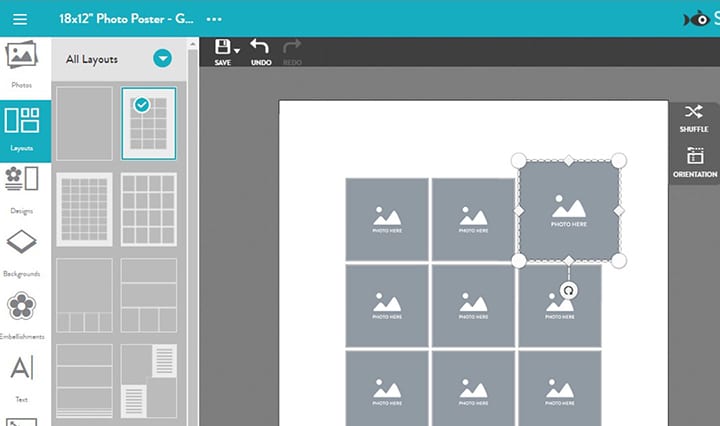Select the bottom-left photo placeholder
The width and height of the screenshot is (720, 426).
tap(387, 388)
